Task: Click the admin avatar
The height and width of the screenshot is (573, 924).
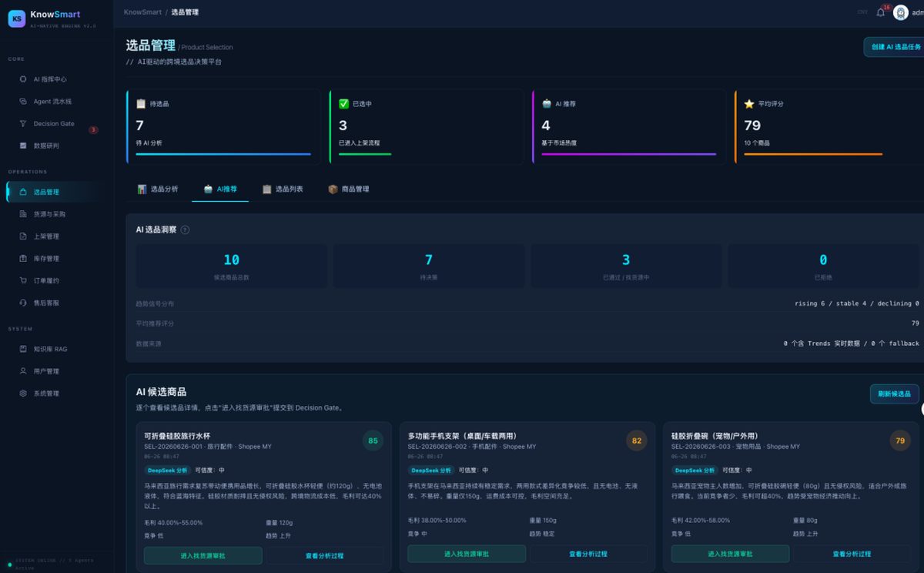Action: point(900,12)
